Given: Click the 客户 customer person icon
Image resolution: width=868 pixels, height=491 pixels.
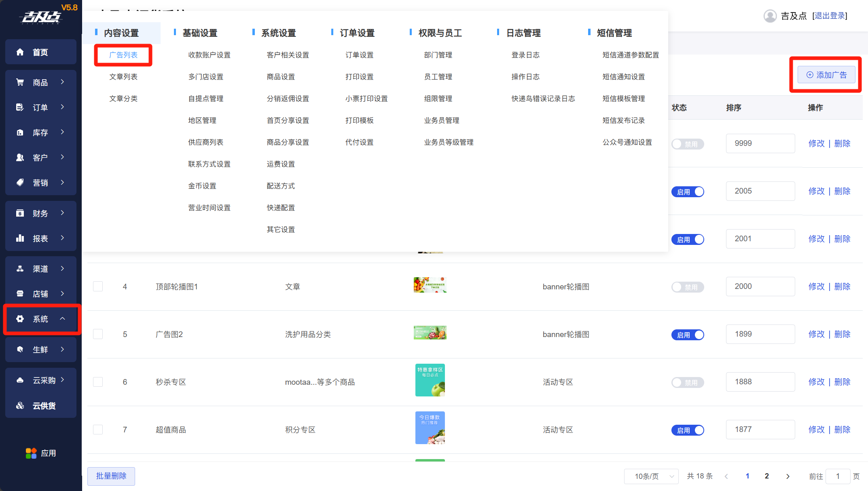Looking at the screenshot, I should 20,158.
